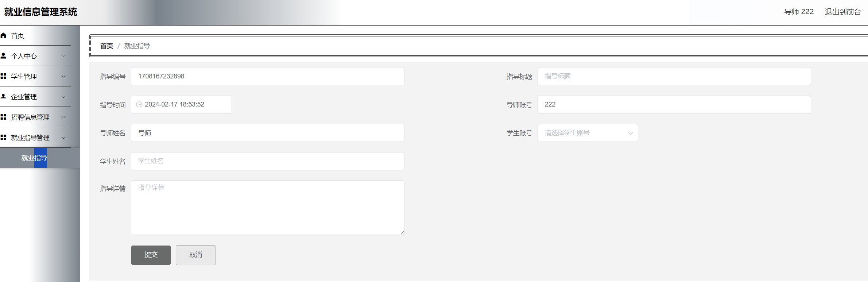Image resolution: width=868 pixels, height=282 pixels.
Task: Click the 就业指导 breadcrumb text
Action: (x=137, y=46)
